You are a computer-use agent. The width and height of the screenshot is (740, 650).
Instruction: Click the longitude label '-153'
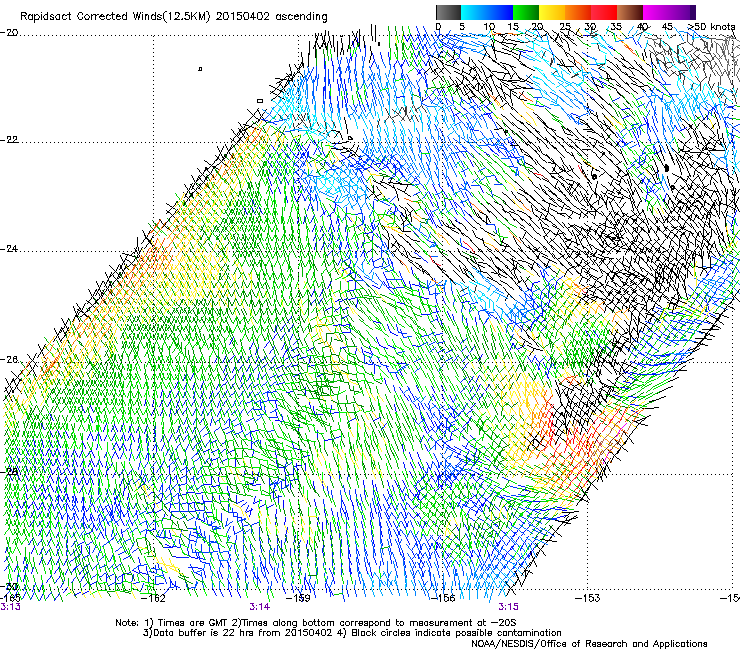click(x=588, y=599)
